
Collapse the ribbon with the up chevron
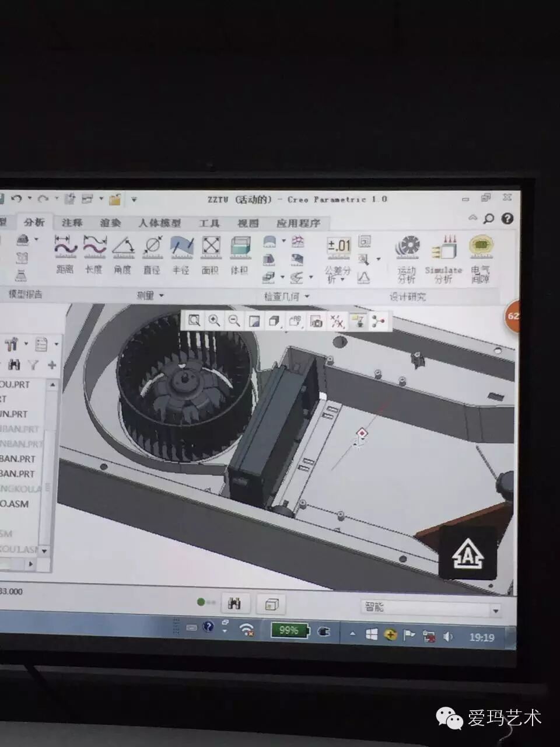[x=473, y=218]
